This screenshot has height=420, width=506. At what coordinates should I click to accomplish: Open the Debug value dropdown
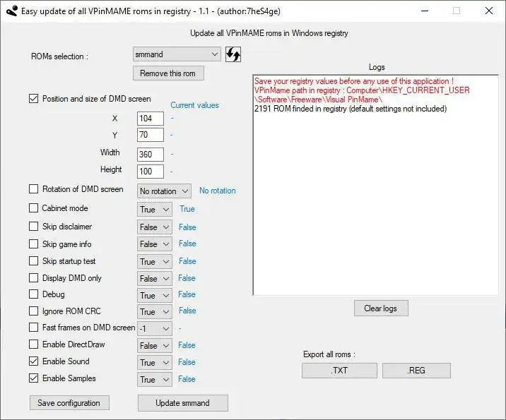pos(155,295)
